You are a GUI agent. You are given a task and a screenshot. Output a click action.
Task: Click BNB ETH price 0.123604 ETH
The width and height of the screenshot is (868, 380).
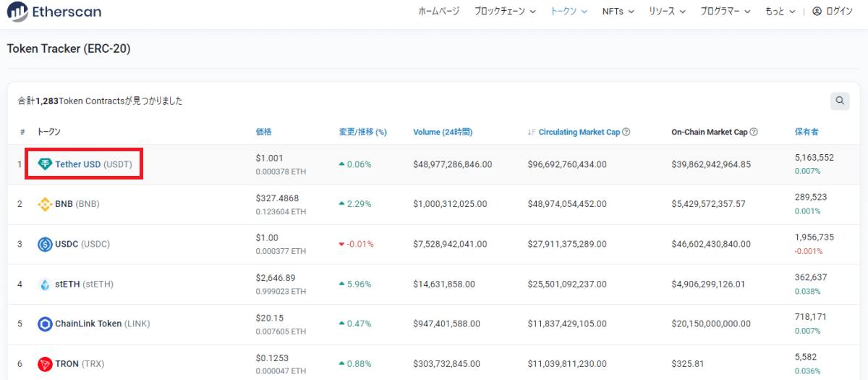click(x=281, y=211)
